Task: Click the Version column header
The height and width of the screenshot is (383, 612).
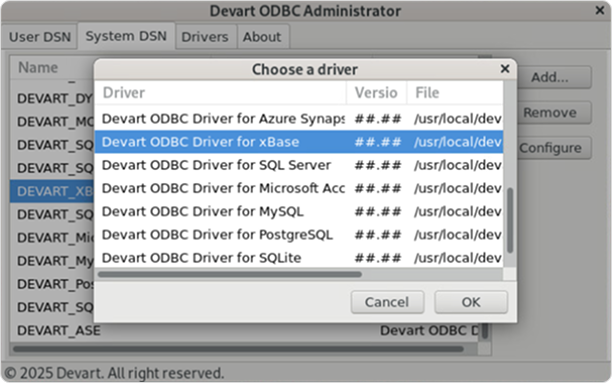Action: click(376, 93)
